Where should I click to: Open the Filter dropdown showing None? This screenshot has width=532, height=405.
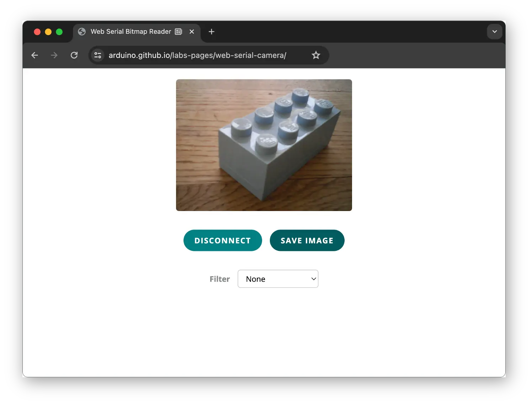click(278, 279)
